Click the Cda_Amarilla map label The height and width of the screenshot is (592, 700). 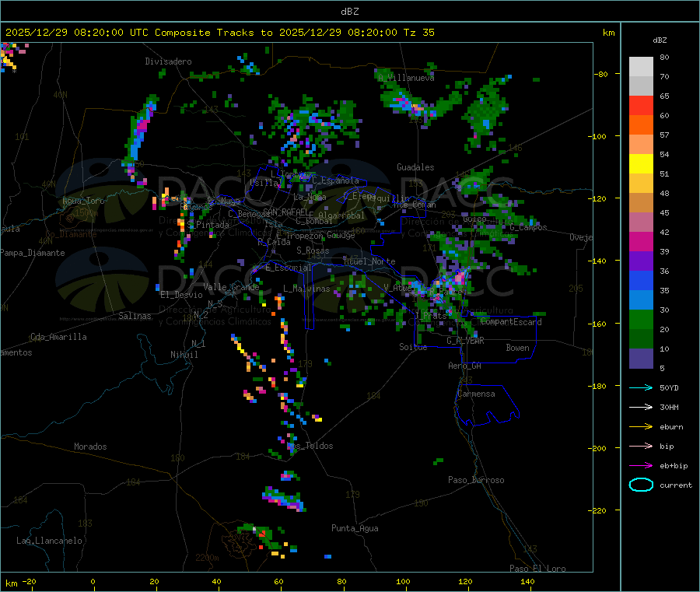[x=58, y=337]
